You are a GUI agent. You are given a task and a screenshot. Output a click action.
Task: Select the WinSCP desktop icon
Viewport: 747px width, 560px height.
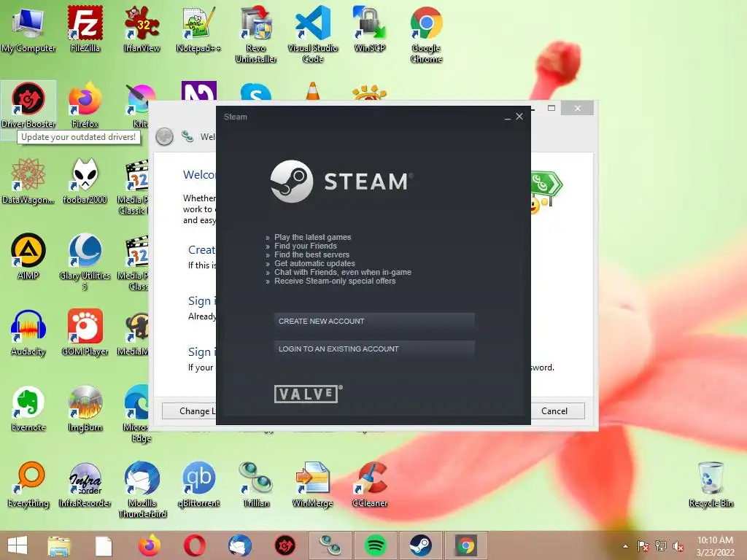pos(369,30)
